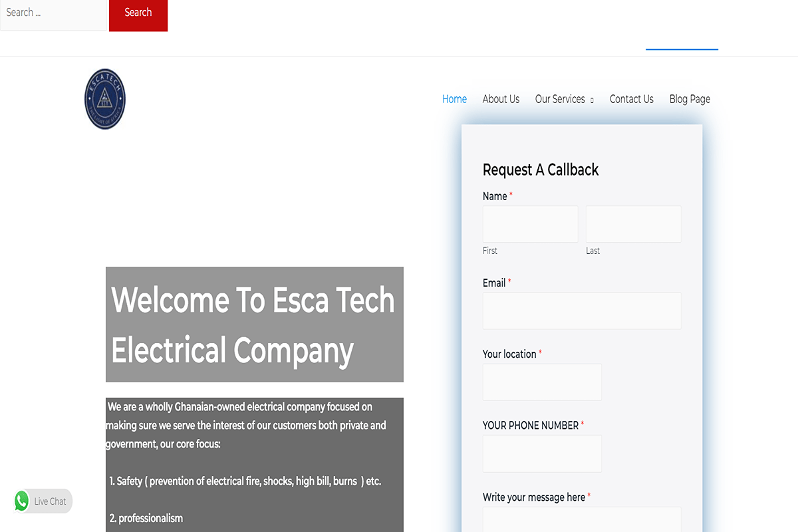The height and width of the screenshot is (532, 798).
Task: Navigate to the Contact Us page
Action: coord(631,98)
